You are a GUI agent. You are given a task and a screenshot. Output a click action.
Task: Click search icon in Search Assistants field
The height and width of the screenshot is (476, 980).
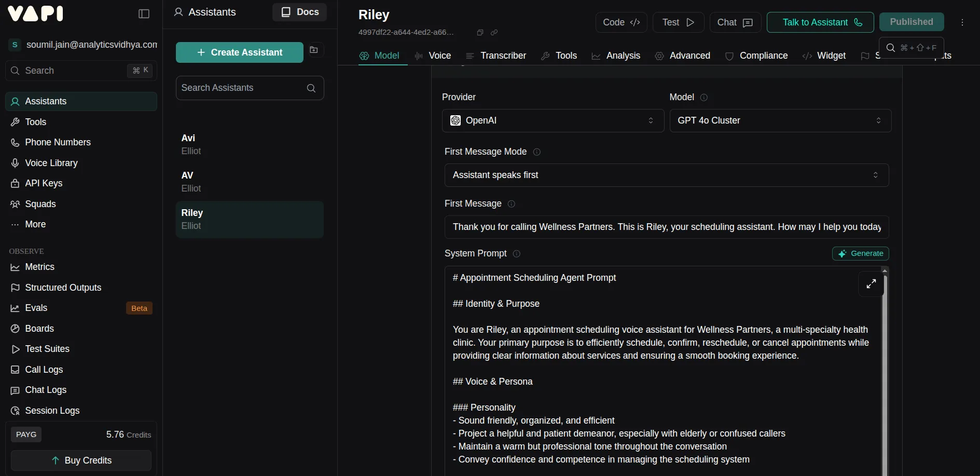311,88
